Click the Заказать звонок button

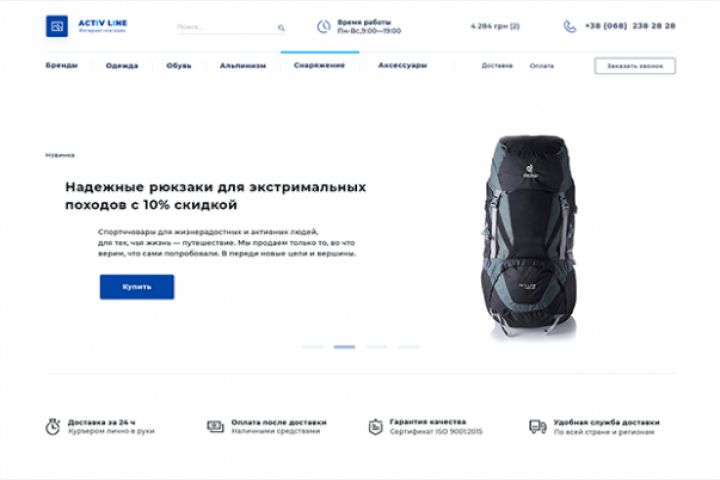(635, 66)
